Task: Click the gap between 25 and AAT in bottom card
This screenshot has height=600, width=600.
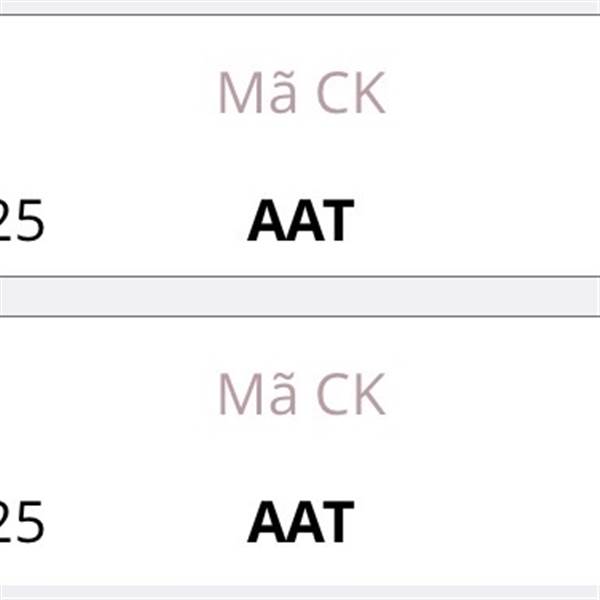Action: [145, 522]
